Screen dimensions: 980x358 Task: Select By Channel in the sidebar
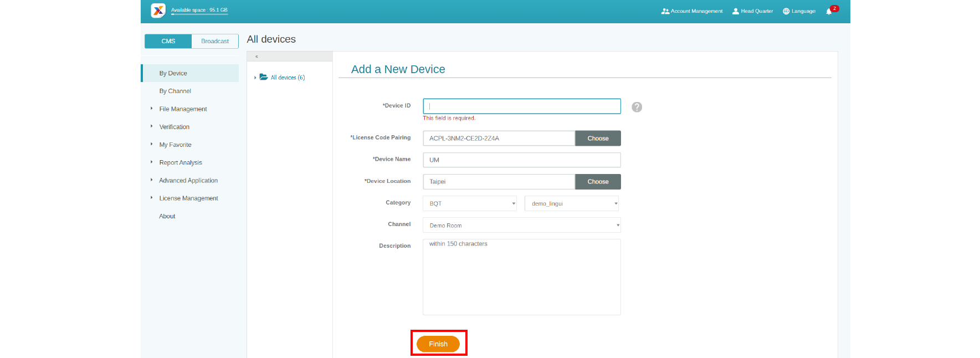pyautogui.click(x=175, y=91)
